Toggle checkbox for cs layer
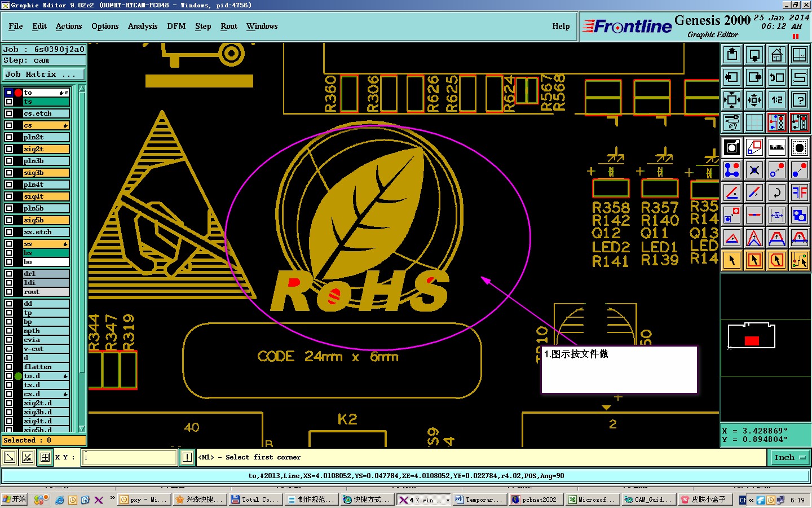 click(x=9, y=125)
